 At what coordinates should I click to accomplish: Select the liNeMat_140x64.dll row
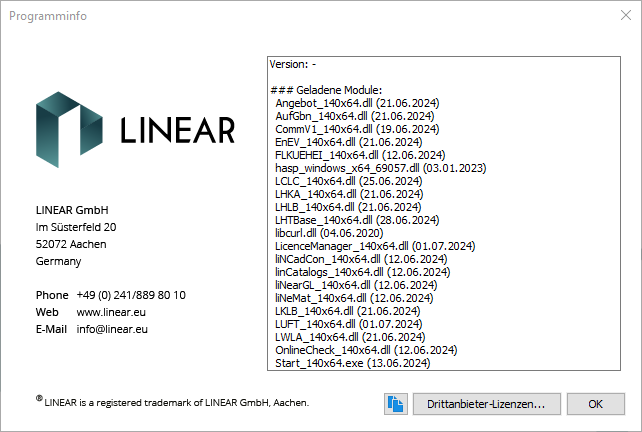point(354,298)
